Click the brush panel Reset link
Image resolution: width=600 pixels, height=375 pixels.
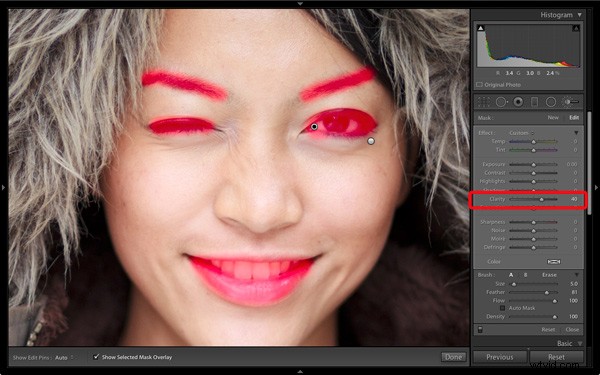548,329
